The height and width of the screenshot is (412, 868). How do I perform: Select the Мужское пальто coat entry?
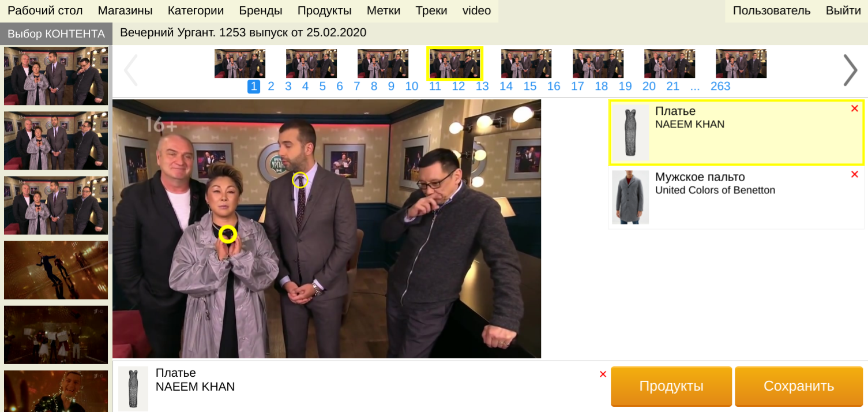(x=715, y=183)
